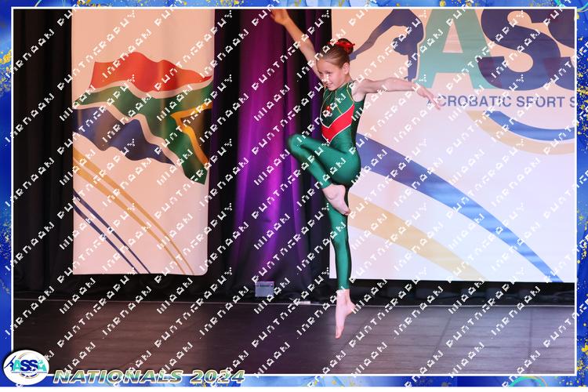Screen dimensions: 588x392
Task: Click the NATIONALS 2024 caption text
Action: (x=149, y=376)
